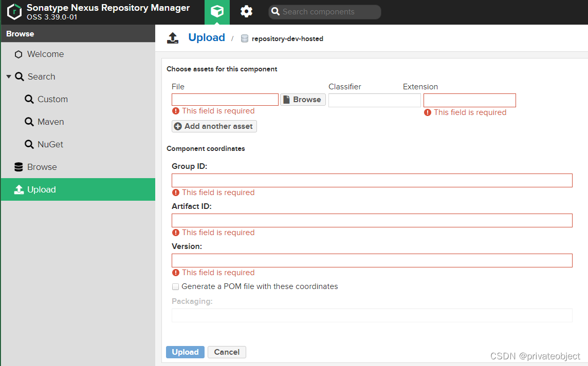
Task: Click 'Sonatype Nexus Repository Manager' title
Action: 108,8
